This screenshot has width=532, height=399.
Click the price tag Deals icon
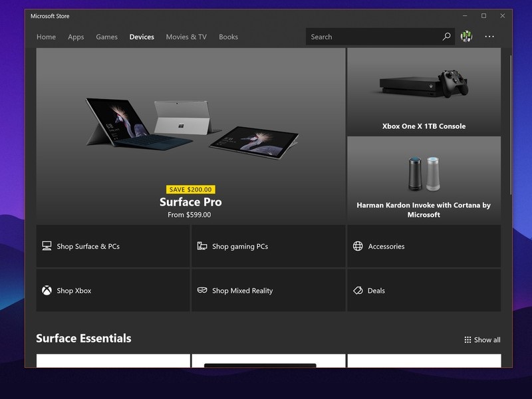click(x=358, y=291)
